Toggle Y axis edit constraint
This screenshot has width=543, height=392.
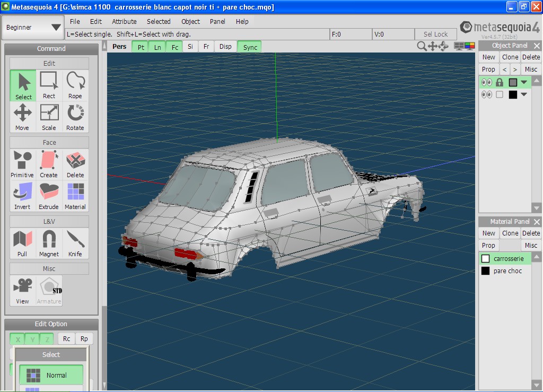click(32, 339)
